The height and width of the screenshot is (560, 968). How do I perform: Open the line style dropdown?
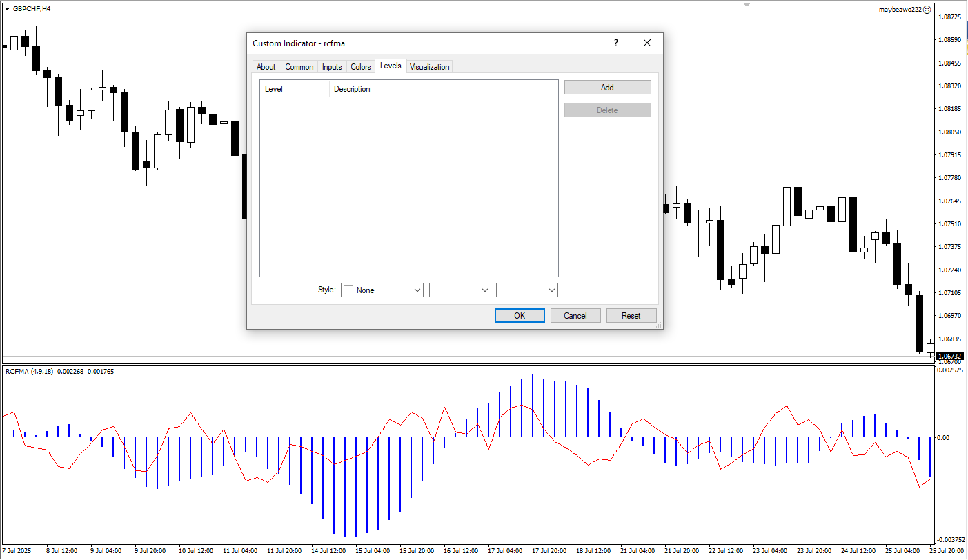[x=460, y=290]
